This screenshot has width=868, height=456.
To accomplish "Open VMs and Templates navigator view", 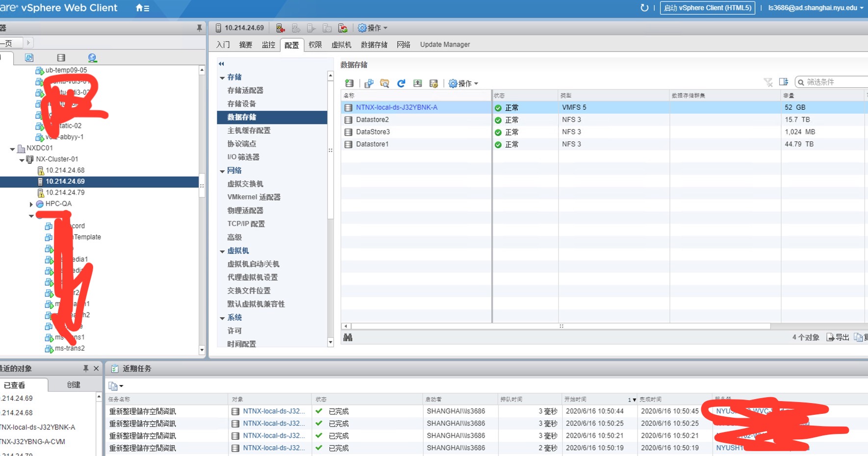I will (x=29, y=58).
